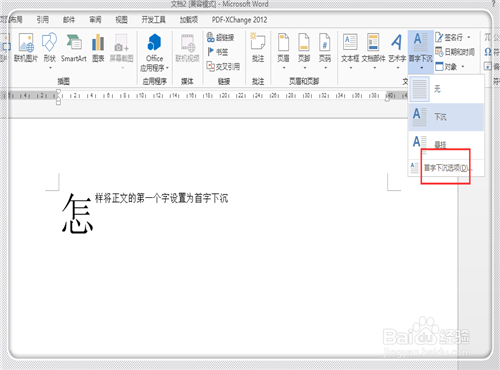Expand the Quick Parts (文档部件) dropdown arrow
Image resolution: width=500 pixels, height=370 pixels.
[374, 68]
